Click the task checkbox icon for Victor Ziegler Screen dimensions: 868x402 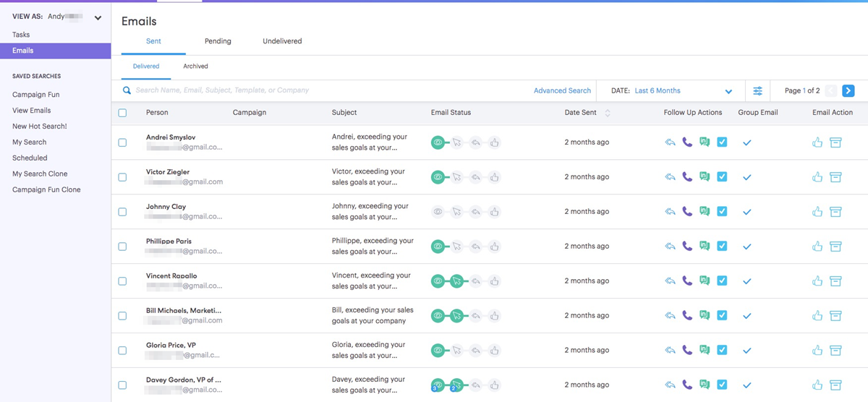tap(722, 177)
